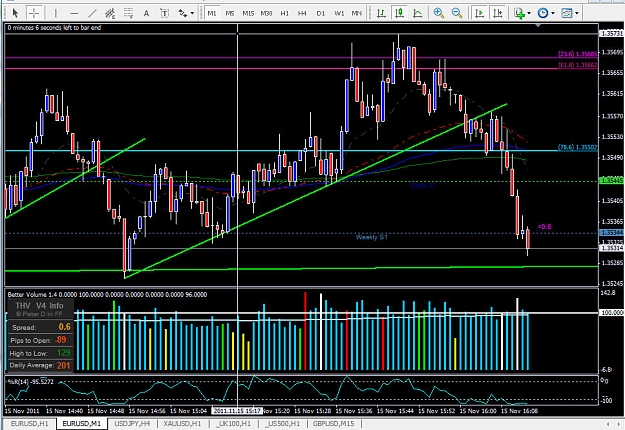Switch to the MN monthly timeframe
Viewport: 625px width, 430px height.
(x=356, y=13)
